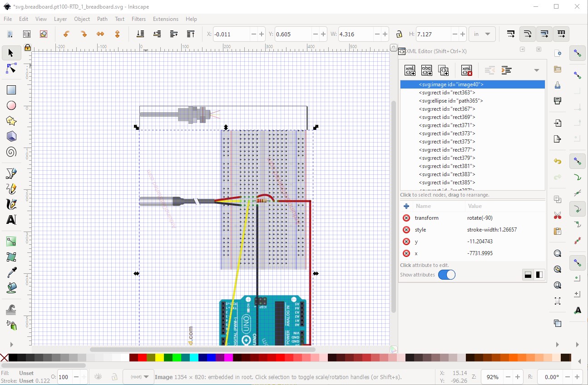
Task: Open the Extensions menu
Action: click(x=166, y=19)
